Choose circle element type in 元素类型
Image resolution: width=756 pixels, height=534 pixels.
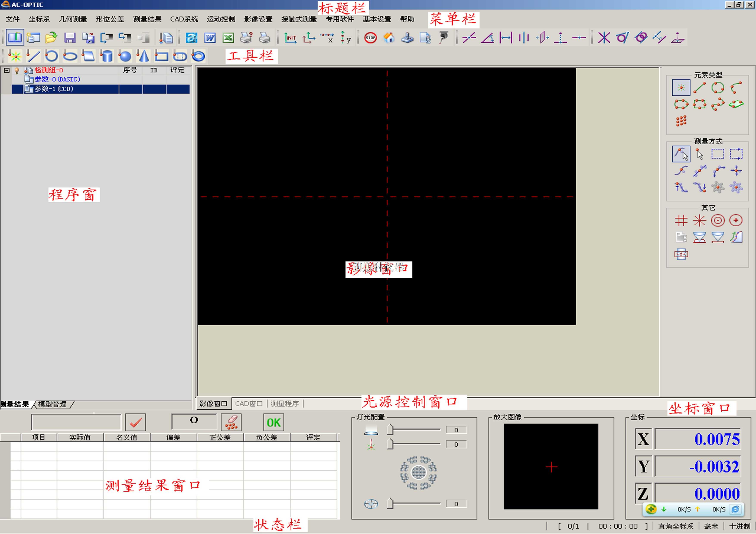(717, 87)
